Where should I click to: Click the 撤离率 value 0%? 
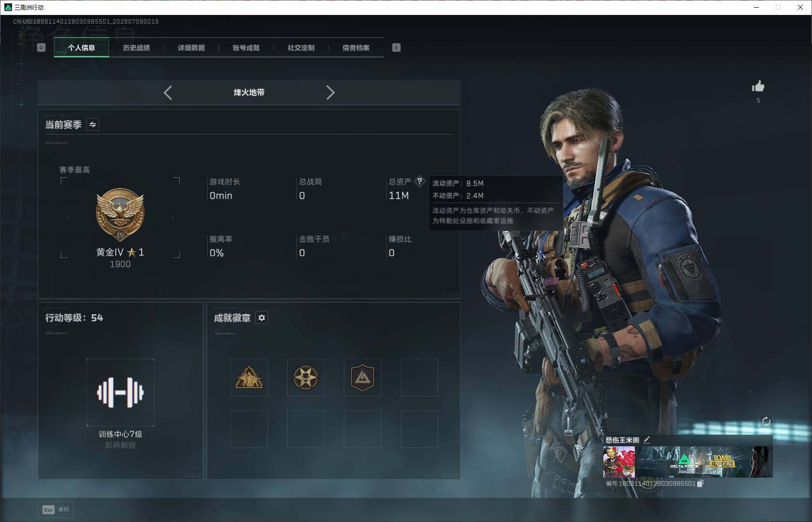tap(217, 253)
